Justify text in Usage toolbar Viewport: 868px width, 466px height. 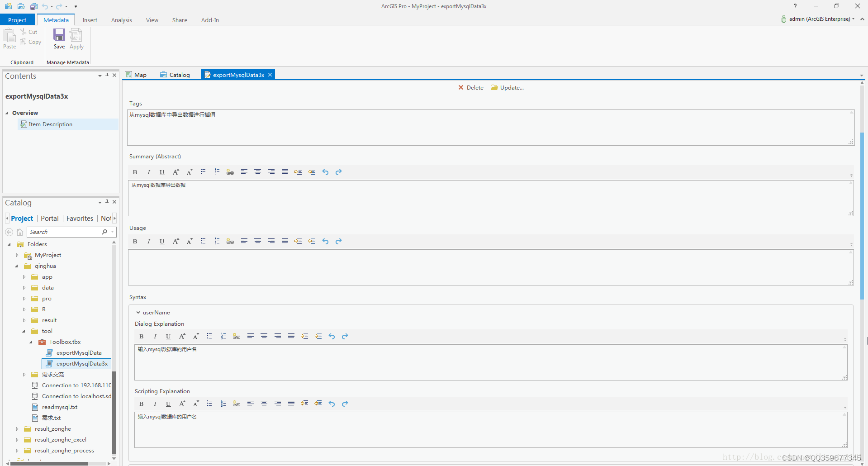285,241
